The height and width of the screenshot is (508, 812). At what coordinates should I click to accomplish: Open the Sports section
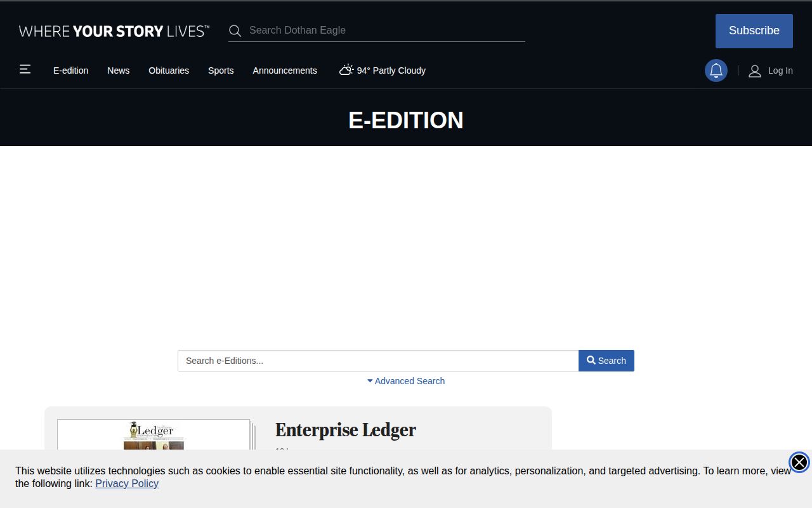pyautogui.click(x=221, y=70)
